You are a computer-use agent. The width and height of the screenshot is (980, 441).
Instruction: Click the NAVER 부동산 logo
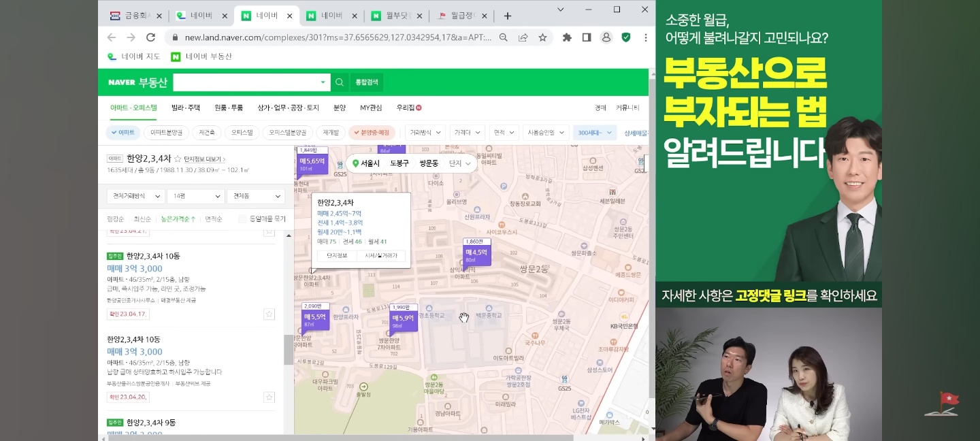[x=137, y=82]
